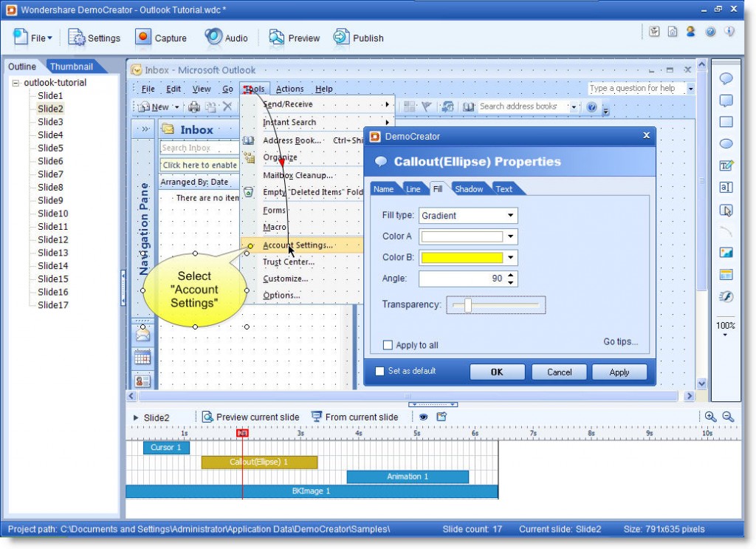Switch to the Thumbnail tab
This screenshot has height=549, width=756.
click(x=72, y=67)
